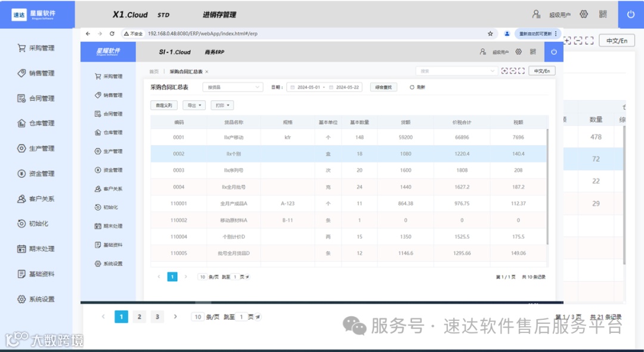This screenshot has width=644, height=352.
Task: Close the 采购合同汇总表 tab
Action: pyautogui.click(x=206, y=72)
